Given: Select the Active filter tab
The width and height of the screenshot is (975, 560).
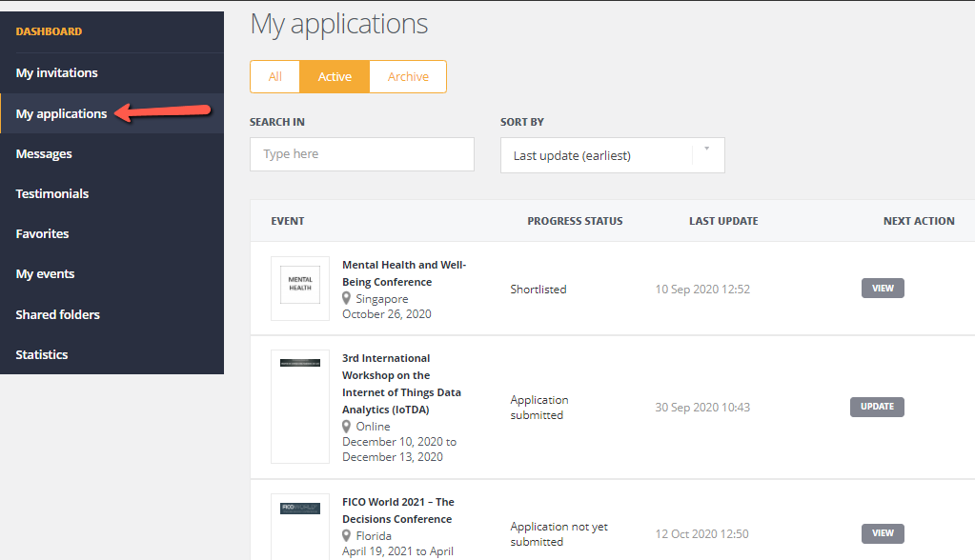Looking at the screenshot, I should tap(335, 76).
